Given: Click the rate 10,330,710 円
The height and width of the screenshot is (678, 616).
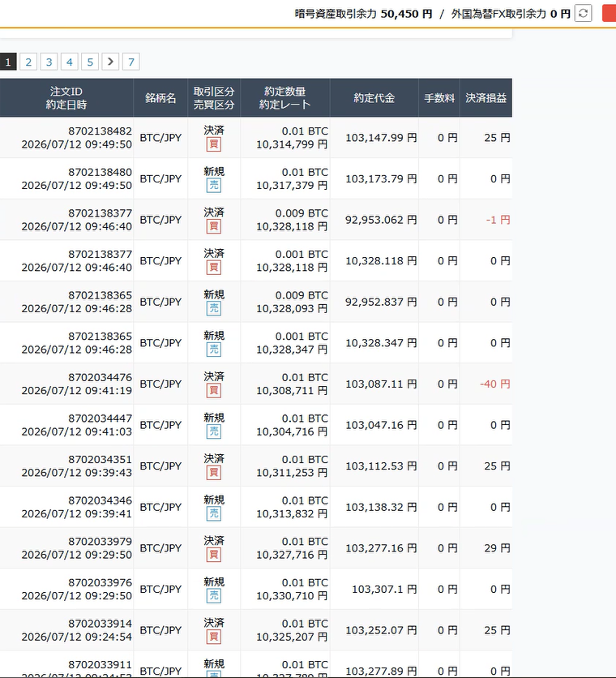Looking at the screenshot, I should pyautogui.click(x=292, y=596).
